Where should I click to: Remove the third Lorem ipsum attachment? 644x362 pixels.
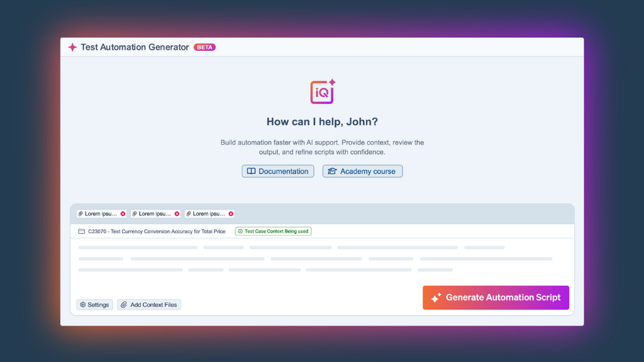231,214
